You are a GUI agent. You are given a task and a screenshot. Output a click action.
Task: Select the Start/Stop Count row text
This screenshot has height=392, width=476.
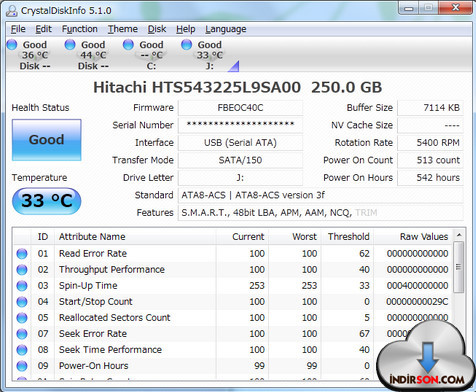click(96, 302)
